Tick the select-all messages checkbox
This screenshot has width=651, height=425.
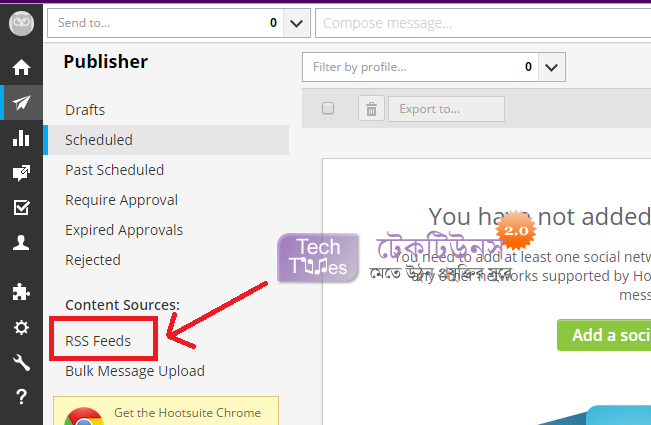point(328,108)
